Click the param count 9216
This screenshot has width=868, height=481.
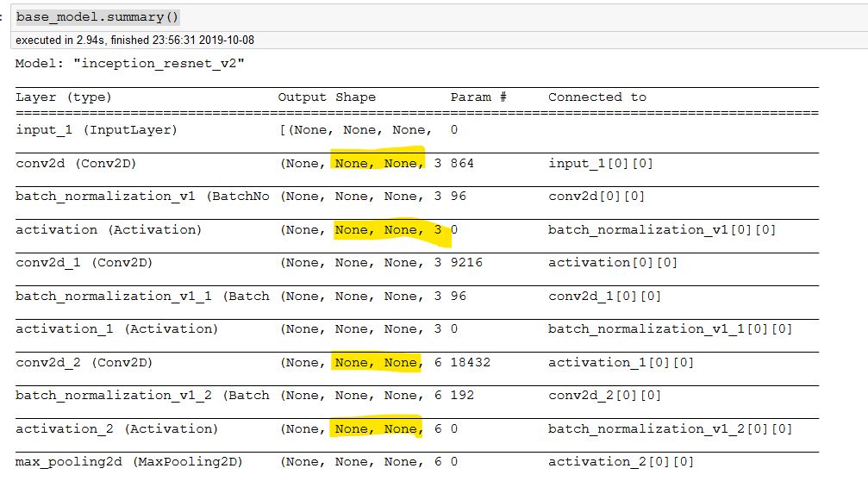click(466, 262)
